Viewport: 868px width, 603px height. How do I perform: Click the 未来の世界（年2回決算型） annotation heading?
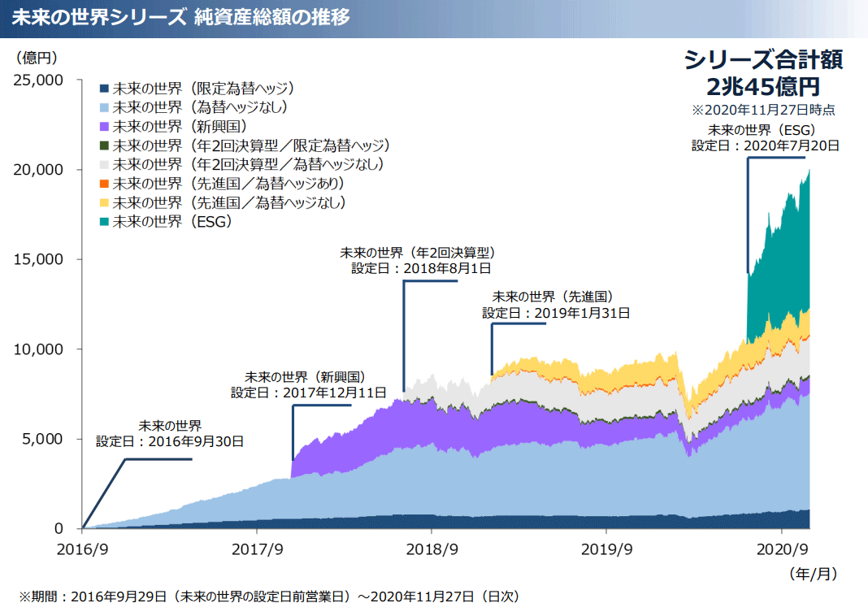tap(418, 253)
